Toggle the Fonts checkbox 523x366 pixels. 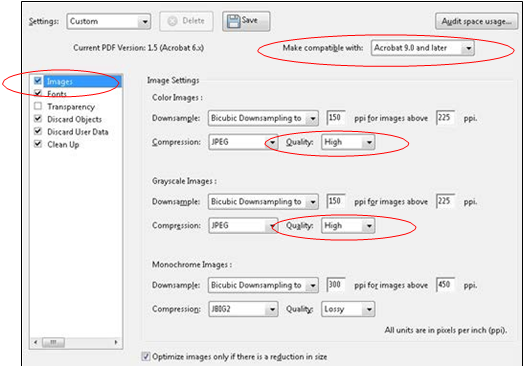click(x=38, y=93)
